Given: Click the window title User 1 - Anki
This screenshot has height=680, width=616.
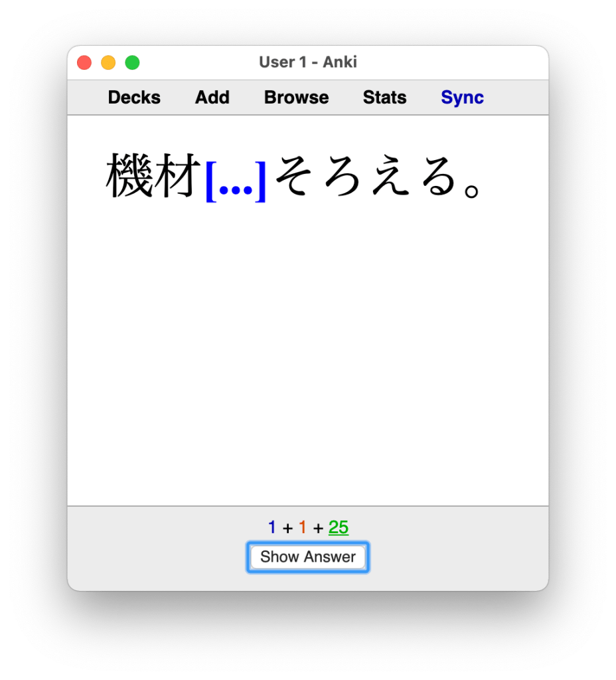Looking at the screenshot, I should [308, 62].
